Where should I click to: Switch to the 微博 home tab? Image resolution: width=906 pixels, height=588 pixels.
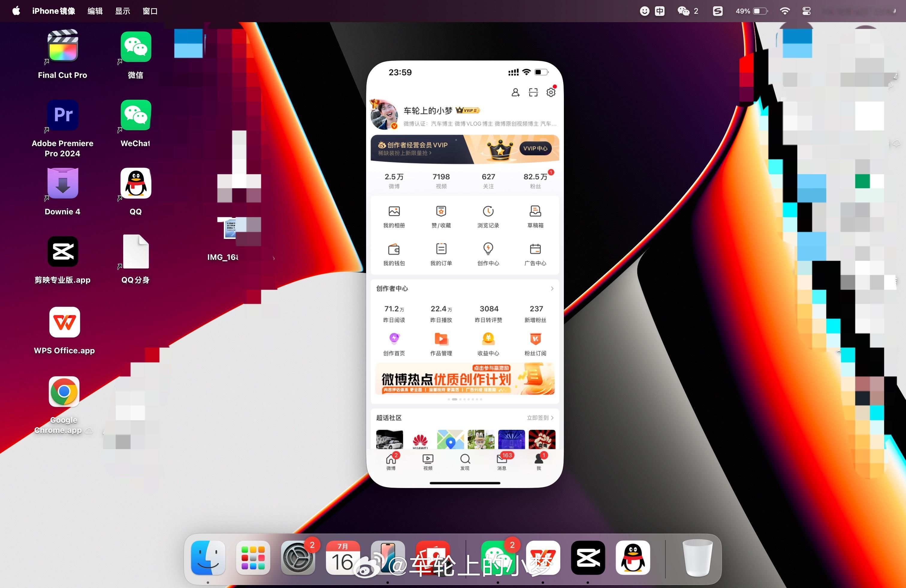coord(391,462)
